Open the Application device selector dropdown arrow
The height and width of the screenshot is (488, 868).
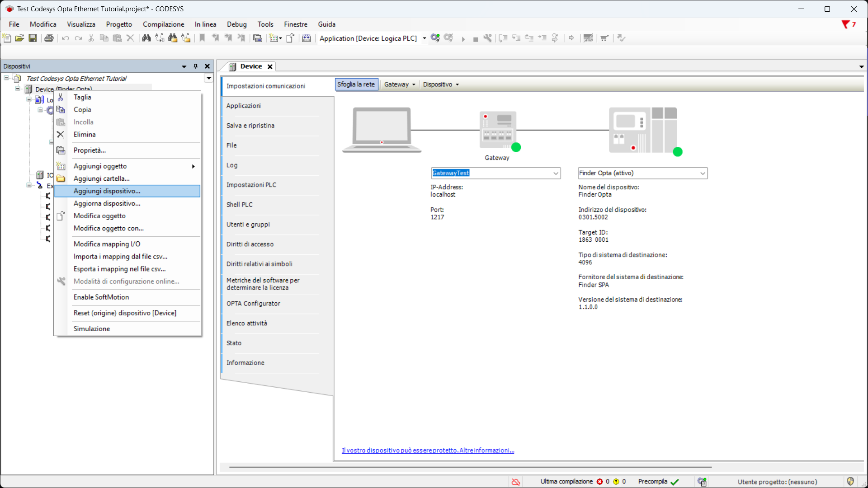[x=424, y=38]
